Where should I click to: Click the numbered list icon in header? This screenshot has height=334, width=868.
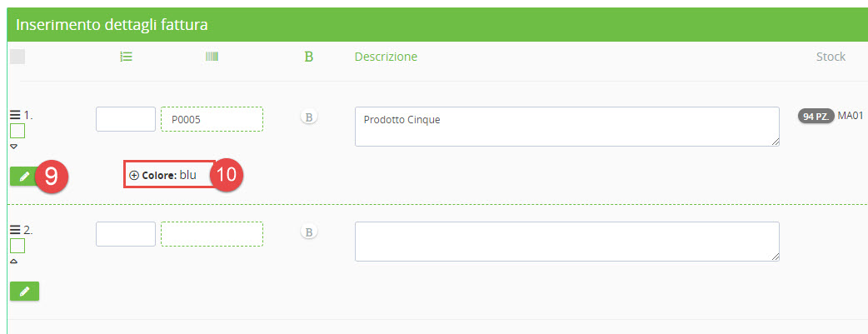pyautogui.click(x=127, y=57)
